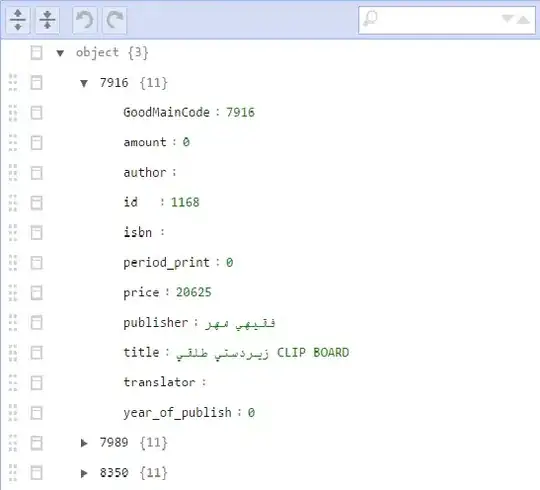Open actions menu for title row

coord(37,353)
